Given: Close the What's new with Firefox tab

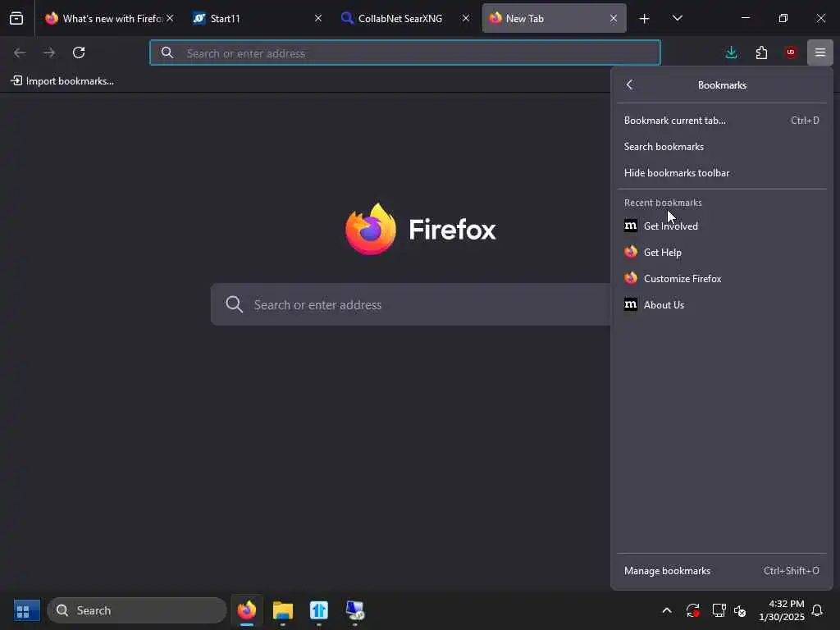Looking at the screenshot, I should [170, 18].
